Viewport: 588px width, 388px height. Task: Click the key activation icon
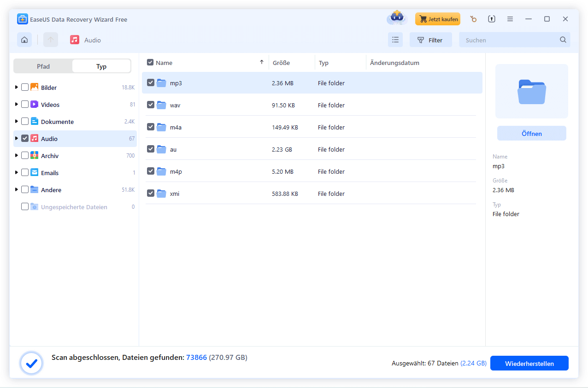473,19
